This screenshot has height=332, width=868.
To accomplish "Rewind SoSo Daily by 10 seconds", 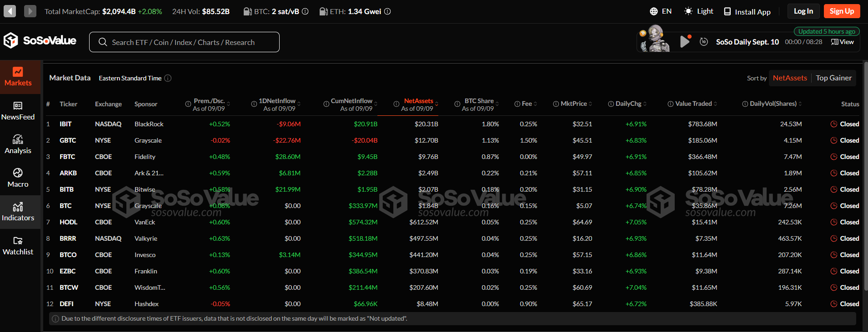I will 703,42.
